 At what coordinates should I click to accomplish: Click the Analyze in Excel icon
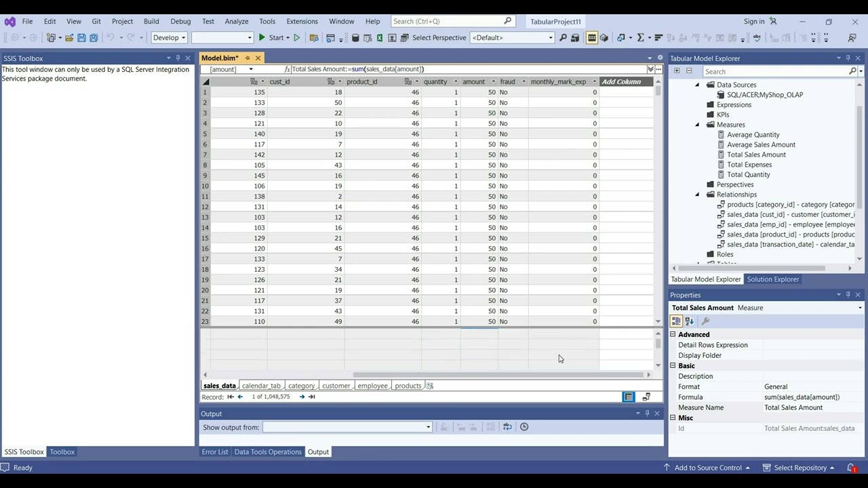click(380, 38)
